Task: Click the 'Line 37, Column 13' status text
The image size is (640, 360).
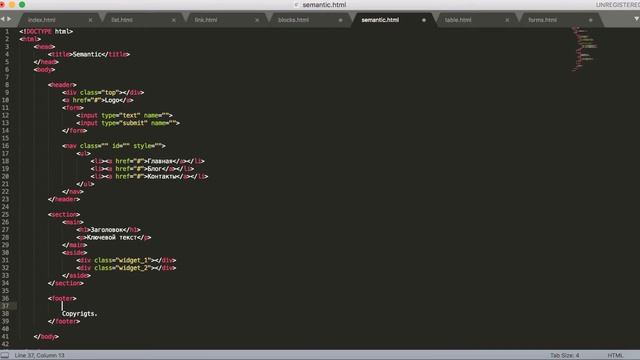Action: [39, 356]
